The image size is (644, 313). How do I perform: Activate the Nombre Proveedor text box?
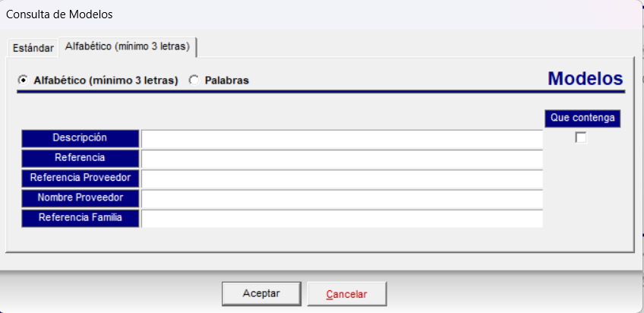[x=342, y=199]
